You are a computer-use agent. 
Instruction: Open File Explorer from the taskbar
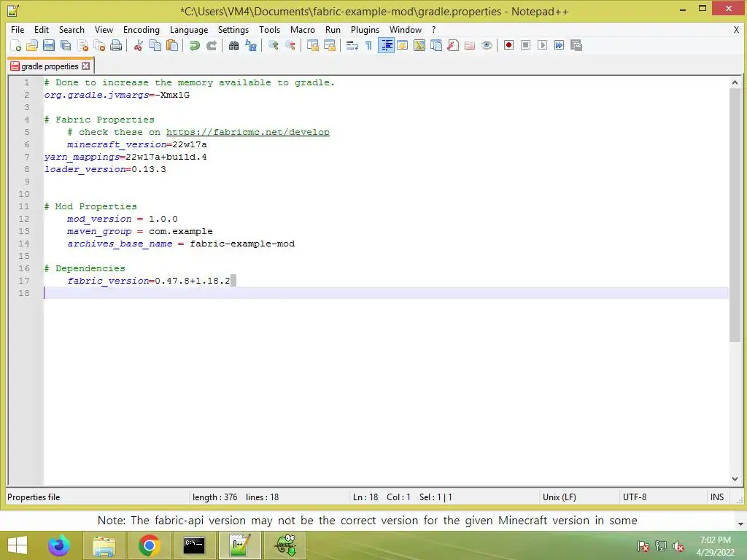tap(104, 545)
